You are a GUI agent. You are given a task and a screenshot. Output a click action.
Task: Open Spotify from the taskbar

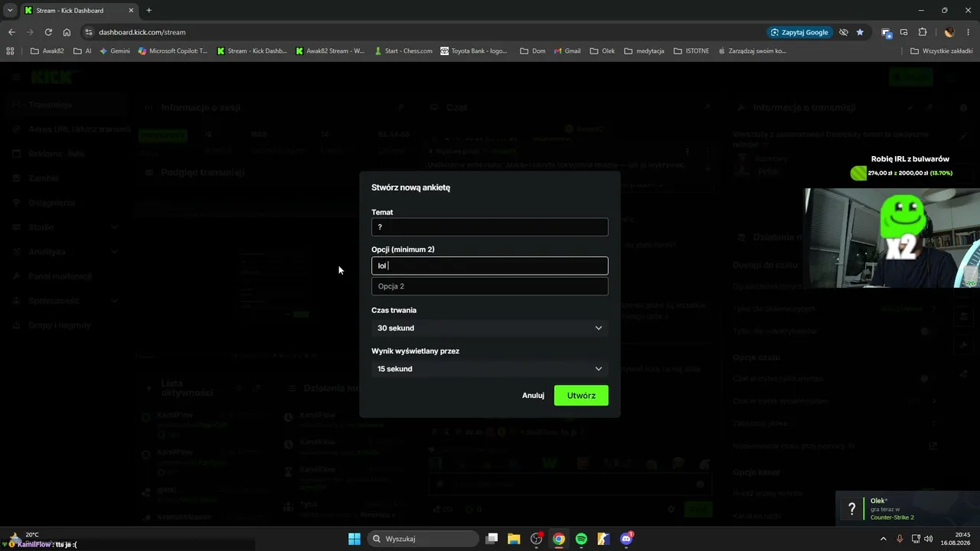[581, 539]
